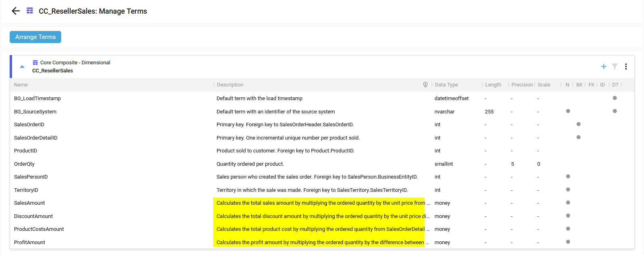
Task: Toggle DT dot for BG_LoadTimestamp
Action: pyautogui.click(x=615, y=98)
